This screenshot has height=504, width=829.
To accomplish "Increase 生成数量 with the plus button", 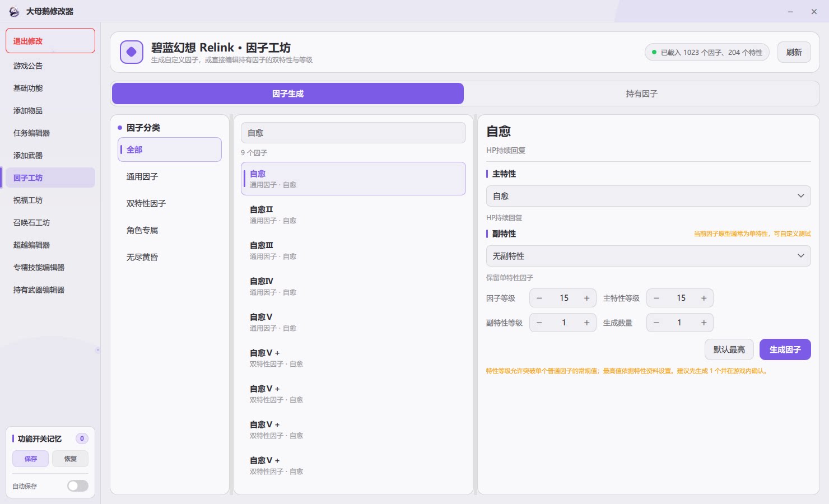I will 704,323.
